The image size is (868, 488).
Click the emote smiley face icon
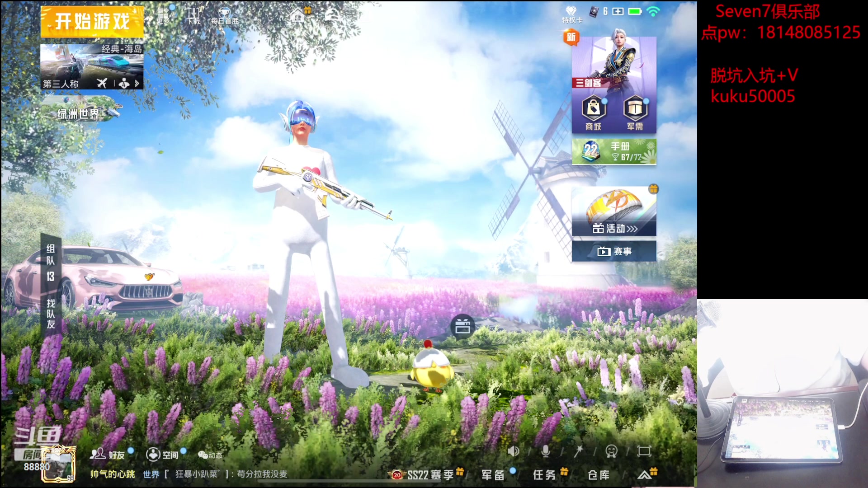pyautogui.click(x=611, y=451)
